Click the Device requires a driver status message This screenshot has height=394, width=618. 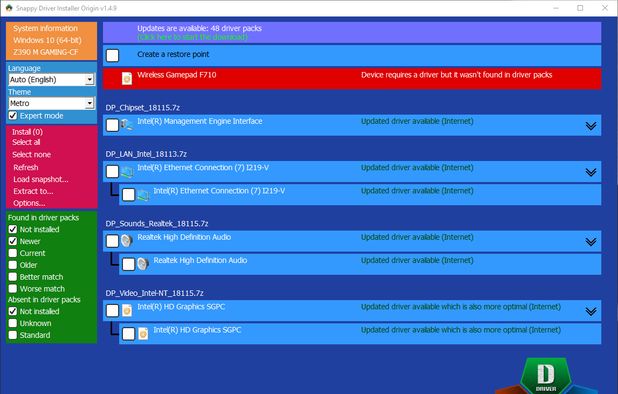click(x=456, y=75)
